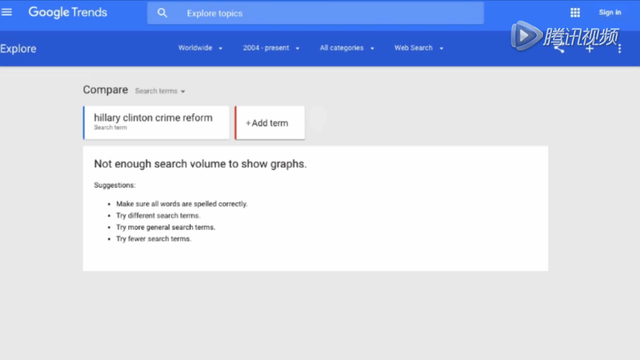Click the share icon in header
640x360 pixels.
(559, 49)
